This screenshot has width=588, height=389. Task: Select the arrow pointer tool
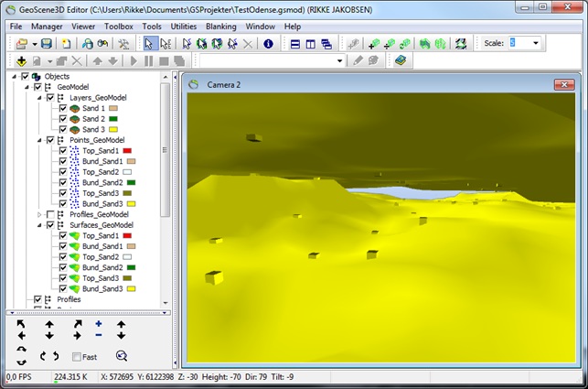pos(149,44)
